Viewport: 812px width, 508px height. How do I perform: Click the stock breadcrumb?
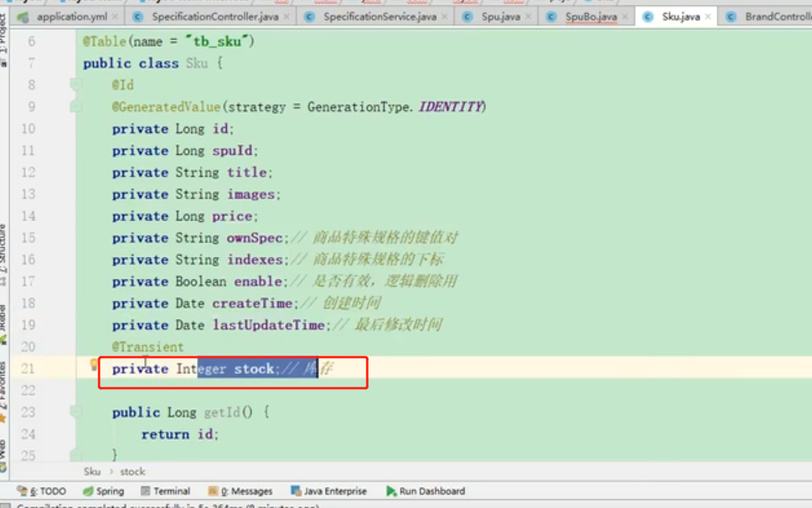point(133,472)
